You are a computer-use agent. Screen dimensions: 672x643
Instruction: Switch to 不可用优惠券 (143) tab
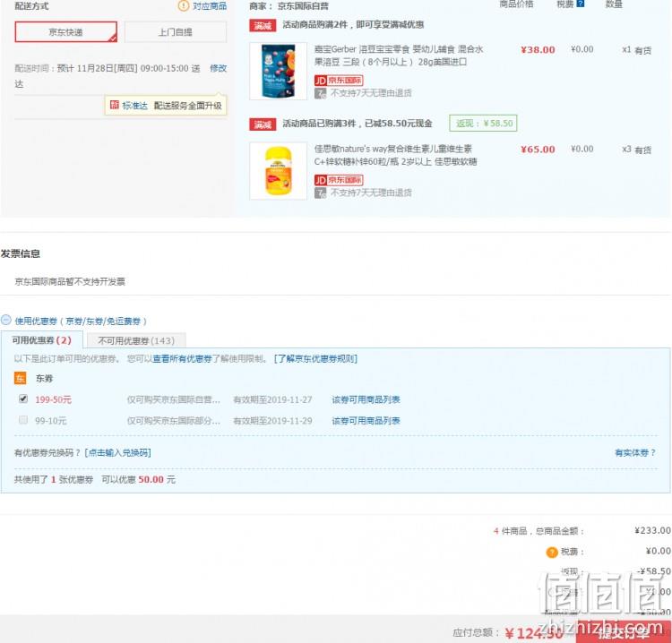point(136,340)
